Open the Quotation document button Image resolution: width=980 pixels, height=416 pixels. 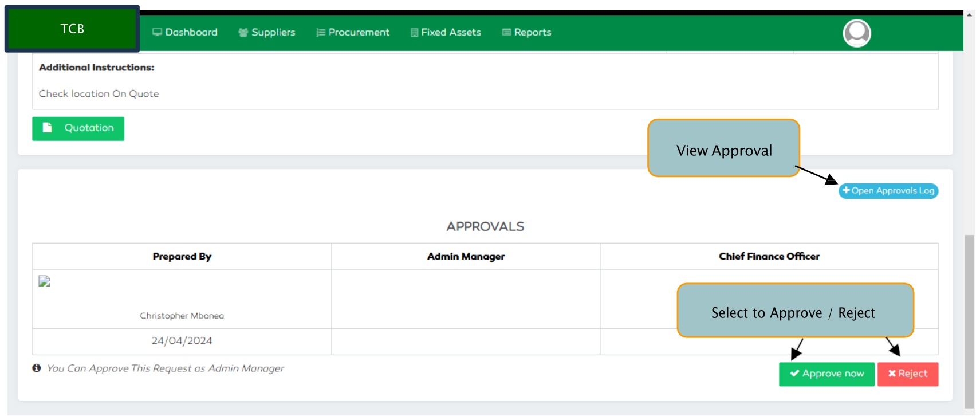tap(78, 128)
